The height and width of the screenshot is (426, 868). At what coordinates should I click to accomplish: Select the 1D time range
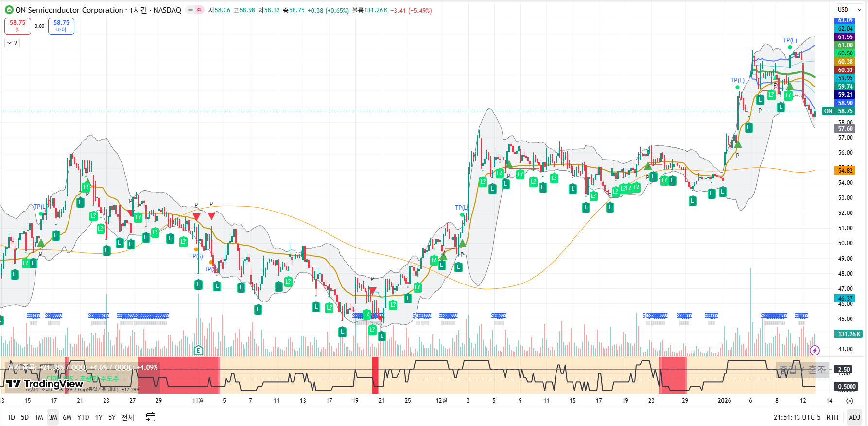coord(11,417)
